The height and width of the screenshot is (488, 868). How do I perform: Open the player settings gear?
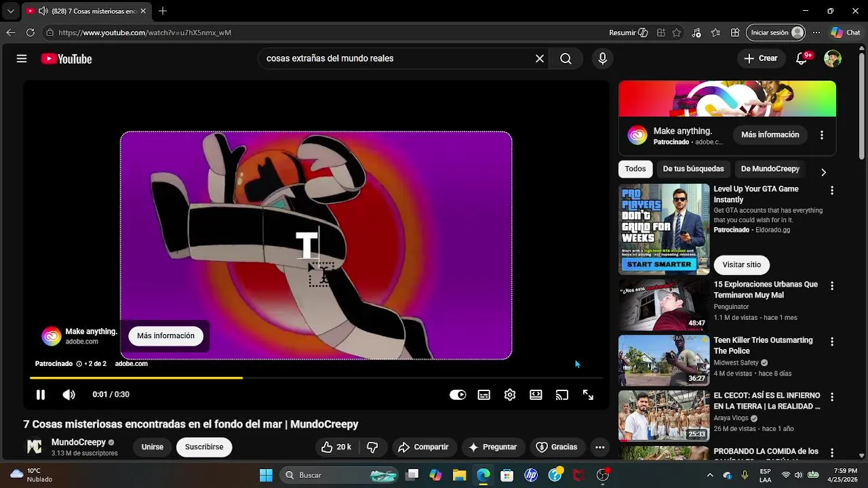(510, 395)
